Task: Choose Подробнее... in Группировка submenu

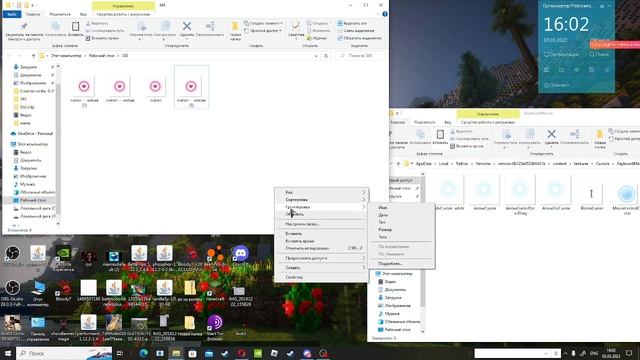Action: 400,264
